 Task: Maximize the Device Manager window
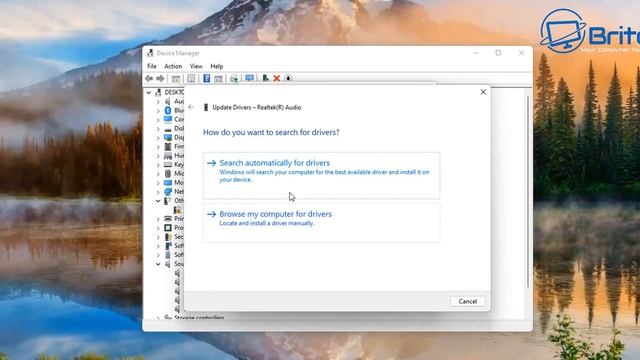(498, 53)
